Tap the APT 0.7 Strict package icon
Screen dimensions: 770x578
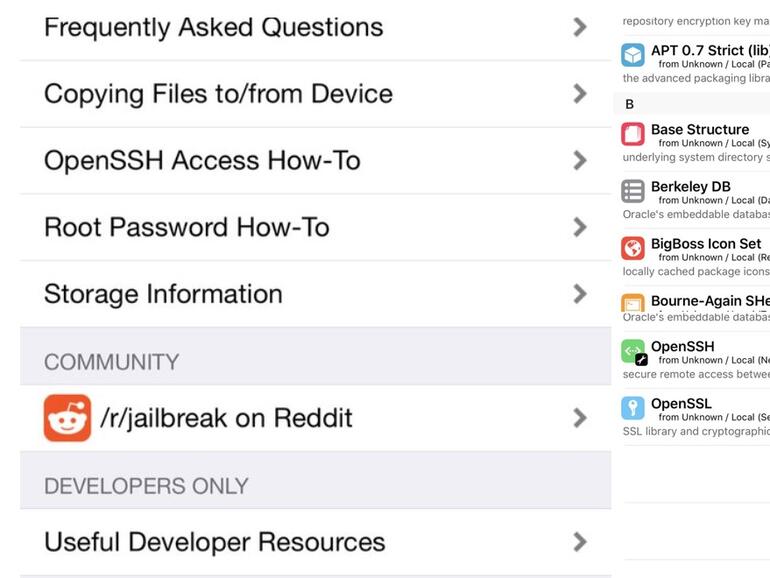pos(633,54)
